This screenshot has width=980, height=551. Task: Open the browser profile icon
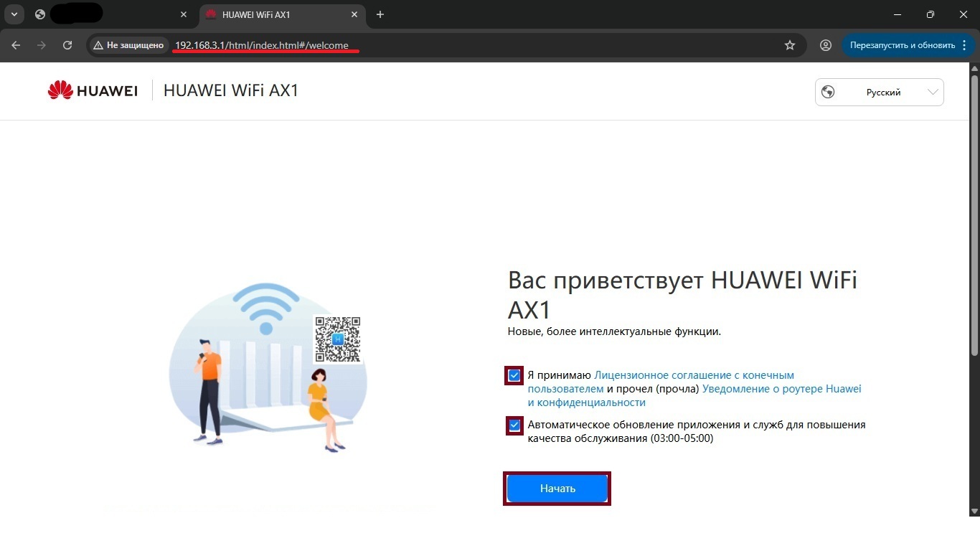(826, 45)
